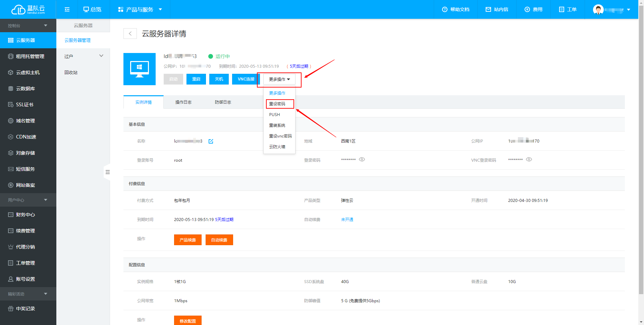This screenshot has width=644, height=325.
Task: Show the 登录密码 with eye icon
Action: point(362,159)
